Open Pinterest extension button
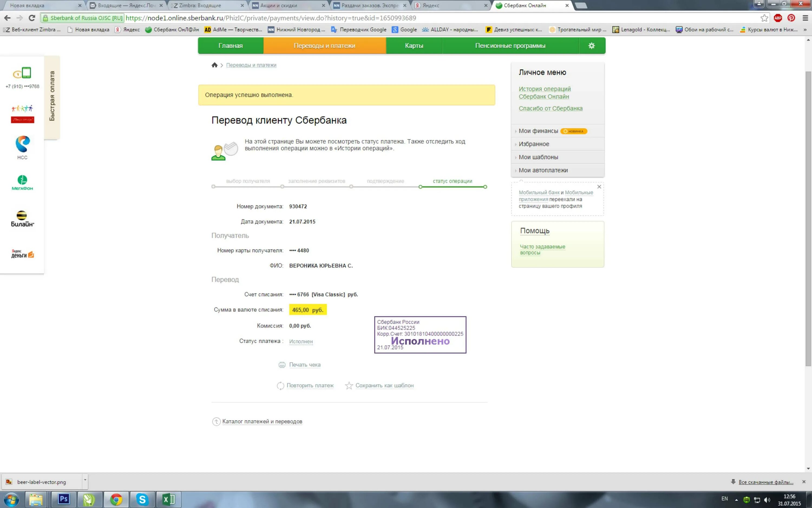Viewport: 812px width, 508px height. 791,18
